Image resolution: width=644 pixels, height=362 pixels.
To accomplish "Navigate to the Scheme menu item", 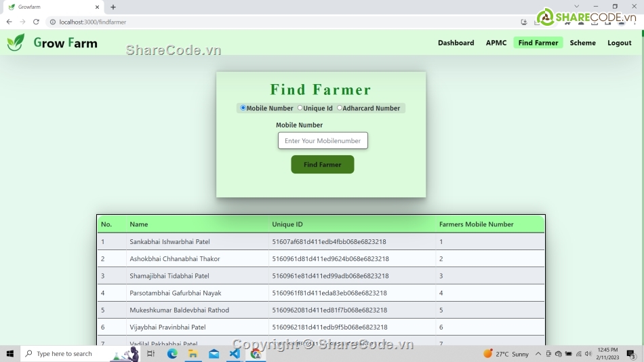I will pyautogui.click(x=582, y=43).
